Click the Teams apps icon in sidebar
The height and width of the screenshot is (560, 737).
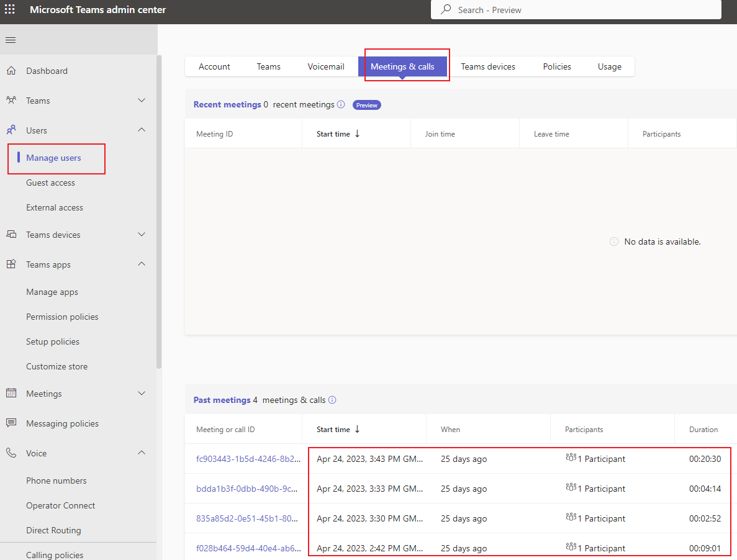11,264
